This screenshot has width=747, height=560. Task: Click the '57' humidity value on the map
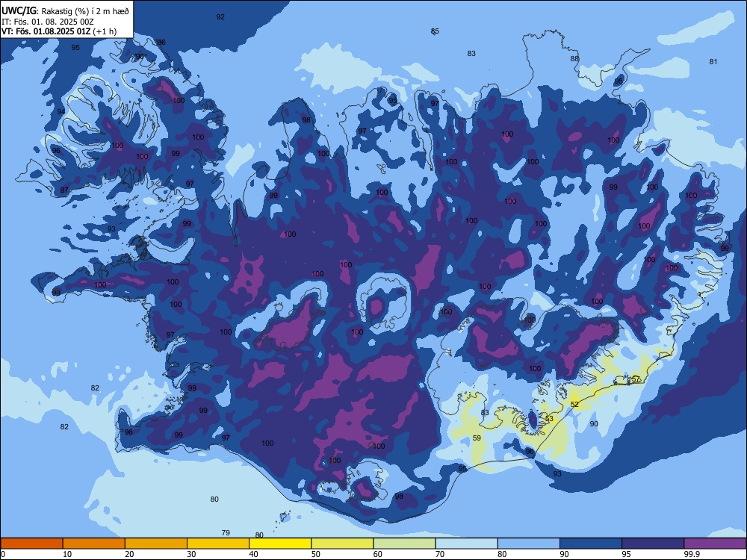pyautogui.click(x=636, y=379)
